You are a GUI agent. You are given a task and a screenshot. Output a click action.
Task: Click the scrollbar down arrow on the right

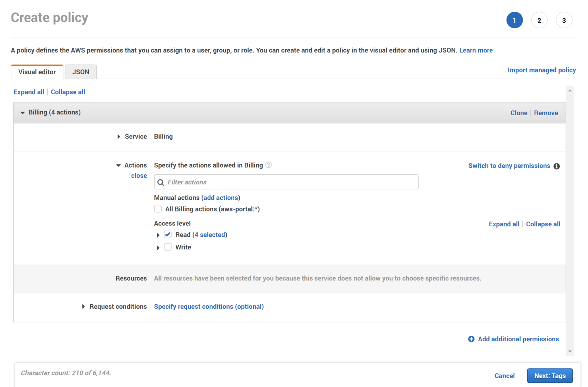point(570,351)
